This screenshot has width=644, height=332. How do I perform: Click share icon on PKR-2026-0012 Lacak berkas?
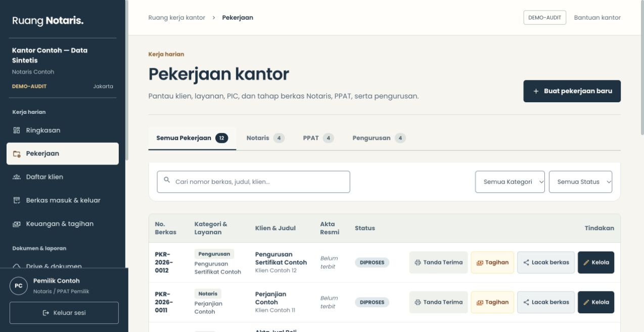coord(526,263)
